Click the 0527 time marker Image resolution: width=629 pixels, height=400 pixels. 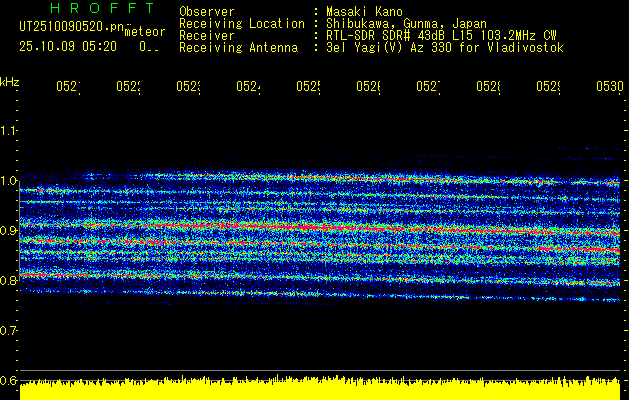tap(428, 87)
